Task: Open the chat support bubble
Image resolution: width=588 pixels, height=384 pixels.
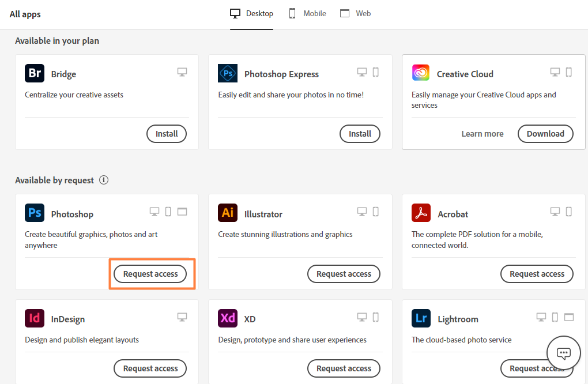Action: point(563,352)
